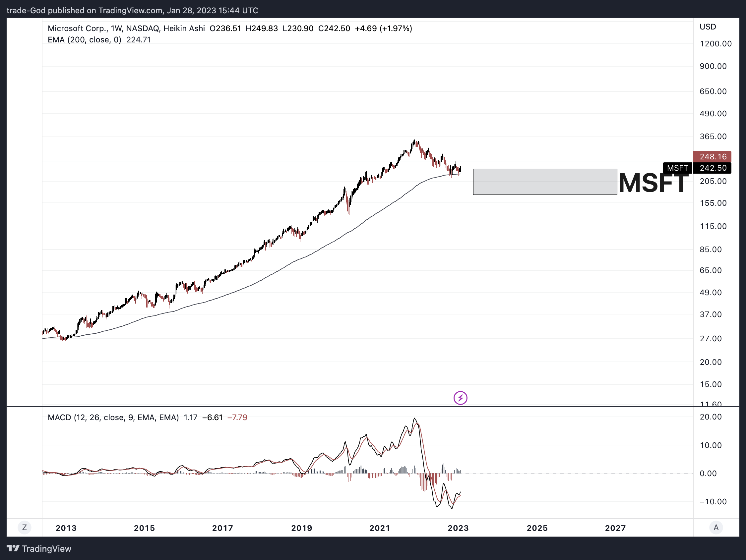Click the 49.00 price axis label

coord(711,292)
